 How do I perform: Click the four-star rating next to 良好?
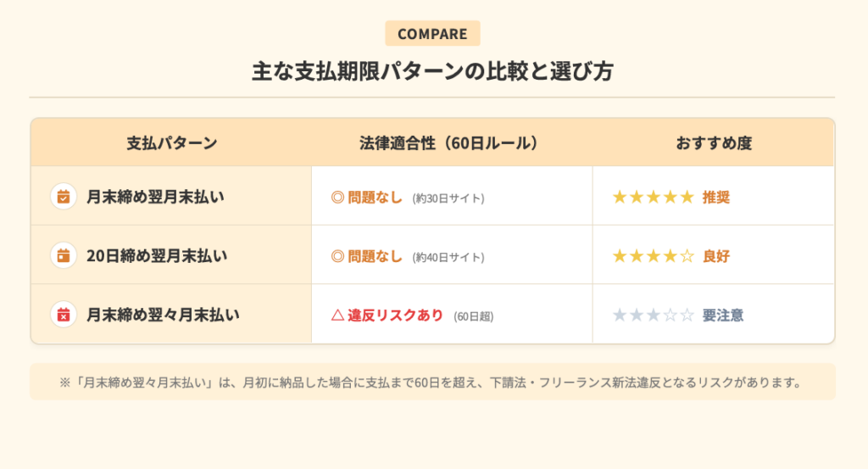click(x=653, y=256)
